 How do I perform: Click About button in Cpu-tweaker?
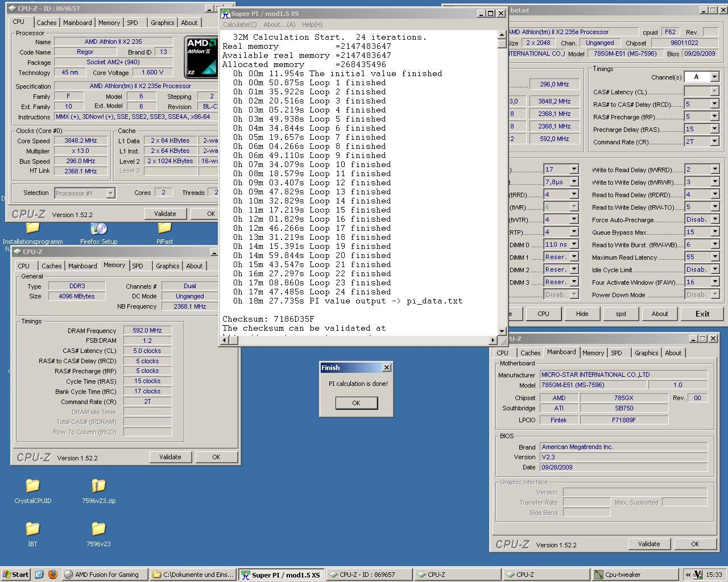point(659,314)
